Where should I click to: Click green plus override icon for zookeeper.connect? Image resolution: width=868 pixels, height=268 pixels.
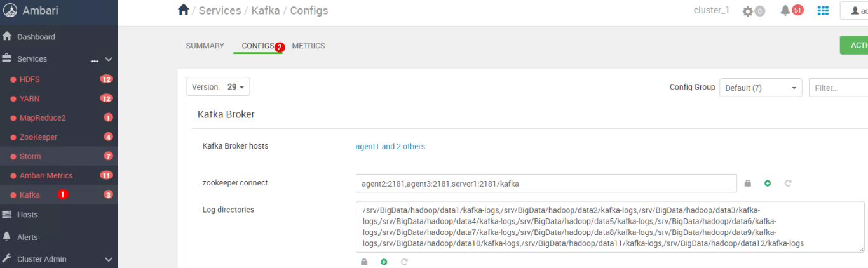click(768, 184)
